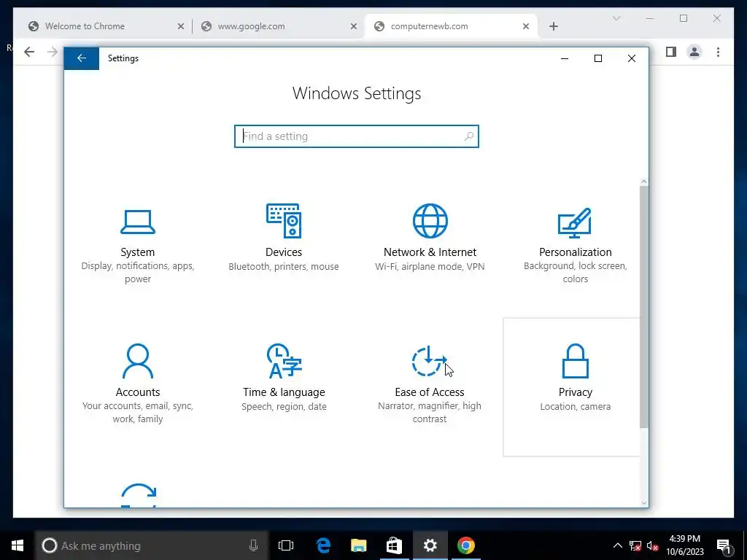Image resolution: width=747 pixels, height=560 pixels.
Task: Close the www.google.com tab
Action: (354, 26)
